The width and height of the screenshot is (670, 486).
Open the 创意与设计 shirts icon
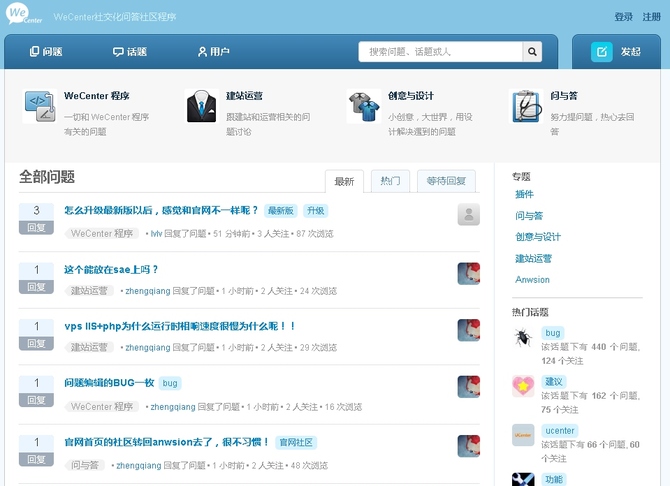(364, 106)
